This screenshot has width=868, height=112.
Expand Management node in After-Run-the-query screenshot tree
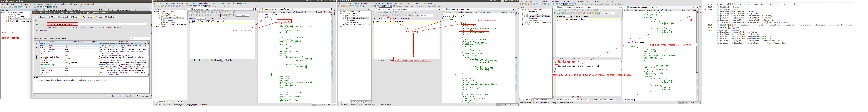click(161, 22)
